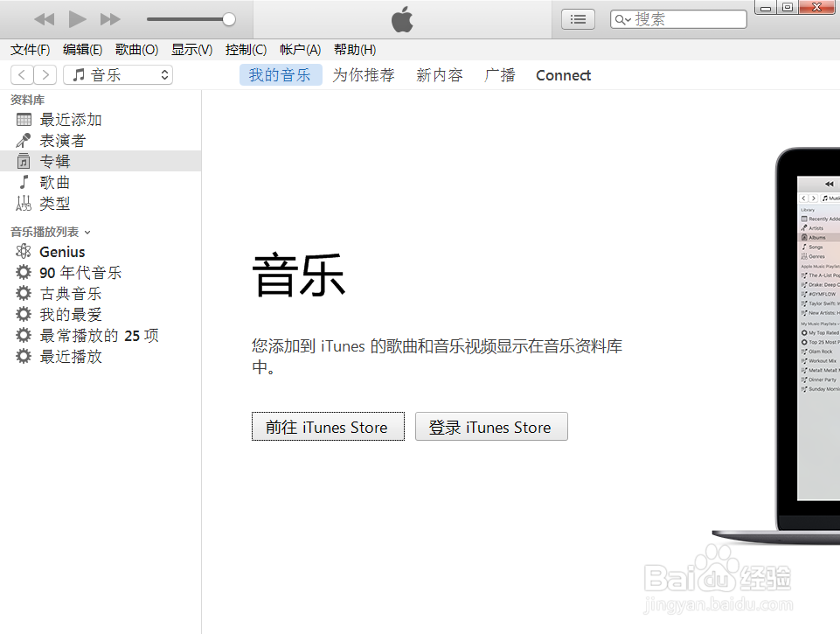This screenshot has height=634, width=840.
Task: Click the gear icon for 最近播放
Action: coord(24,357)
